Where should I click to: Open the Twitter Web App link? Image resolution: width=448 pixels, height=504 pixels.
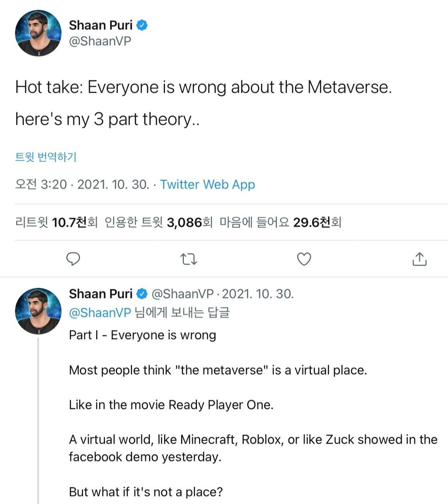[x=207, y=185]
